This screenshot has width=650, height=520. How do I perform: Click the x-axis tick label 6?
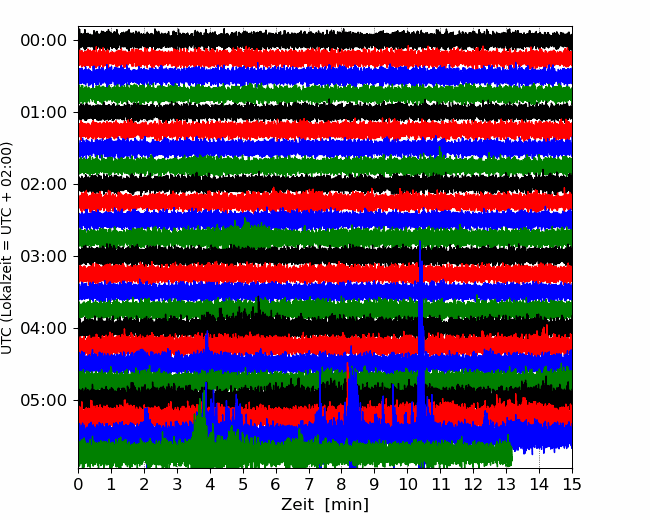coord(276,484)
